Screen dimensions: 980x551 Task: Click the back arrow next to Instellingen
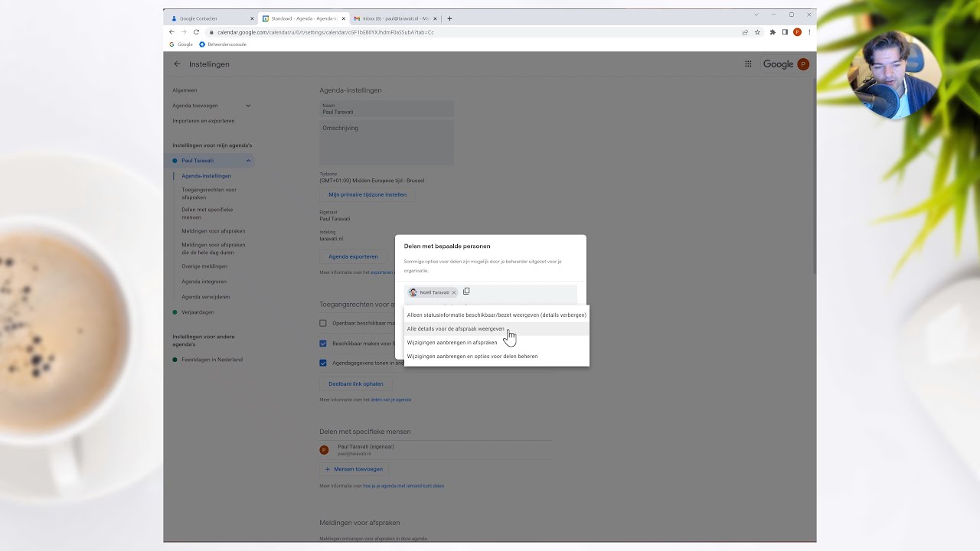pyautogui.click(x=177, y=64)
